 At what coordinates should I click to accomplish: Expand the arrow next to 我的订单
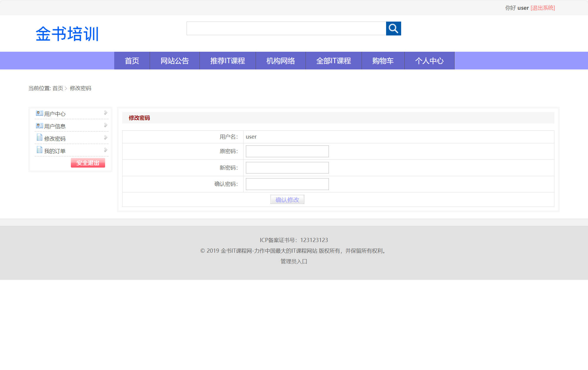105,150
